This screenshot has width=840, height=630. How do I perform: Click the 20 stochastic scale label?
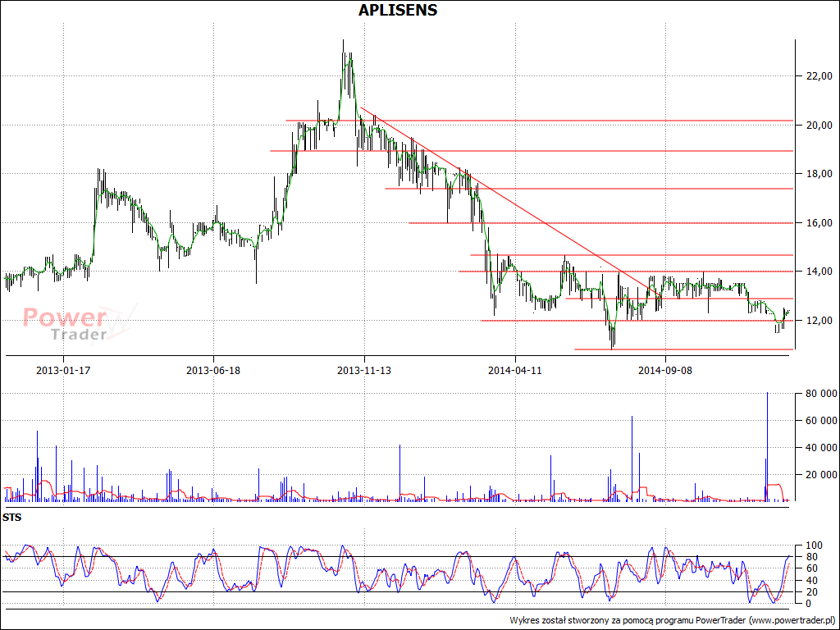tap(811, 592)
